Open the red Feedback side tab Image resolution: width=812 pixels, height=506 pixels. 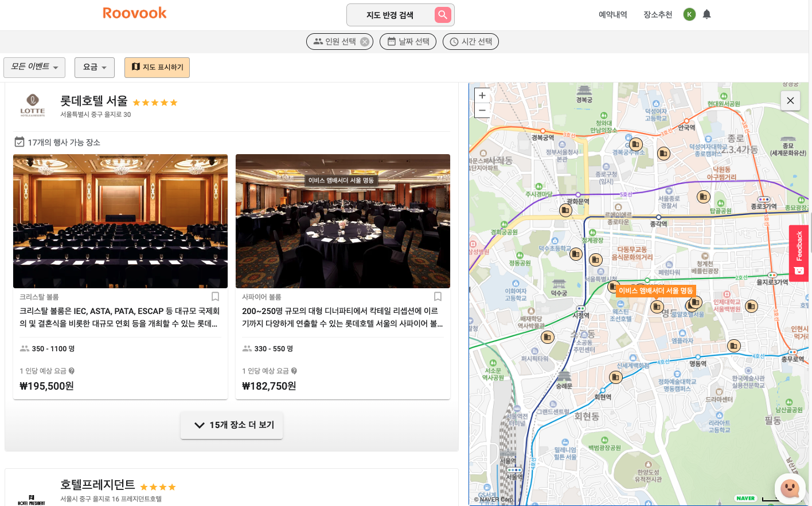pos(799,253)
